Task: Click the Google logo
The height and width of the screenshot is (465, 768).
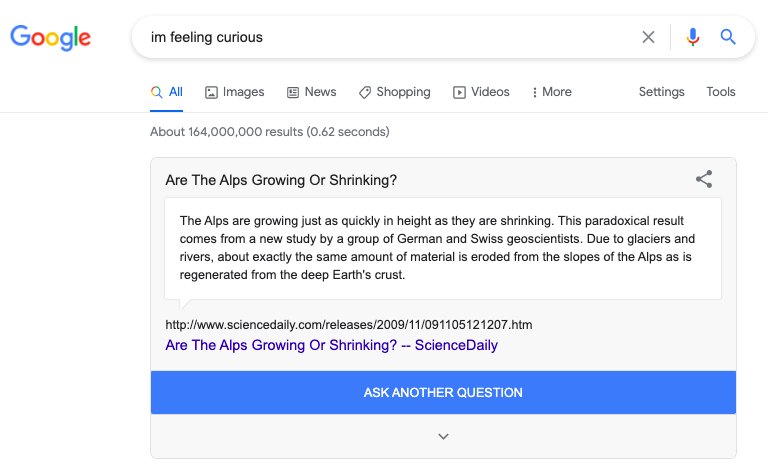Action: [50, 38]
